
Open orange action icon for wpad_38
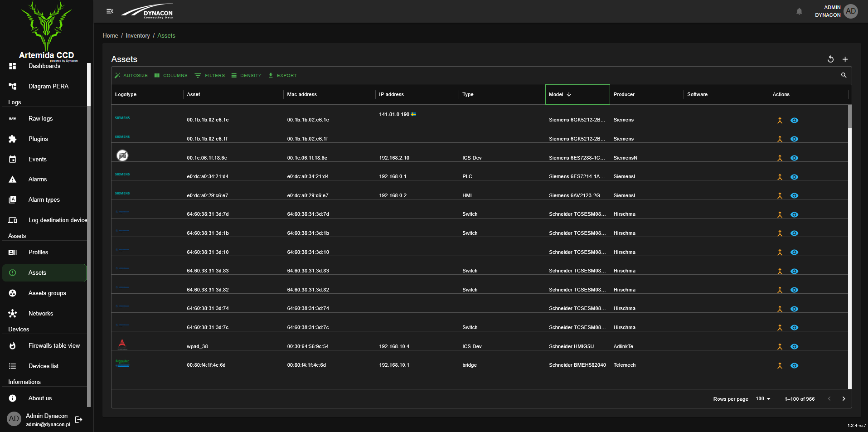pyautogui.click(x=780, y=346)
